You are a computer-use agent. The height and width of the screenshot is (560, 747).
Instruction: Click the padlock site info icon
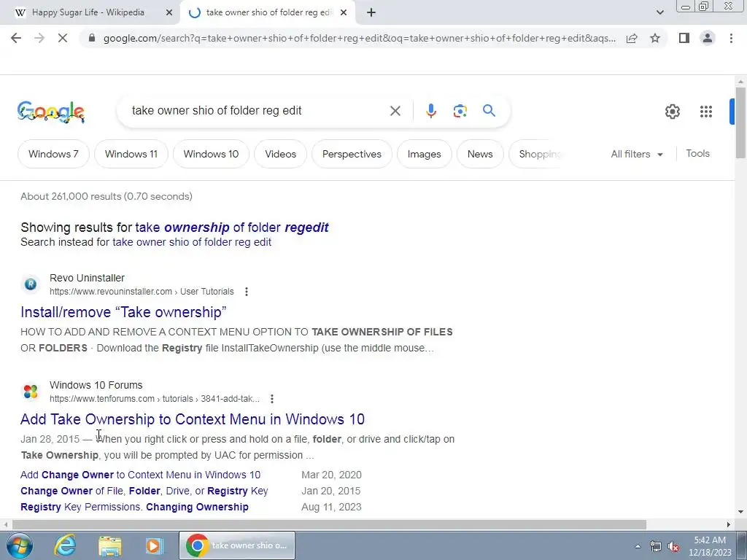click(92, 38)
